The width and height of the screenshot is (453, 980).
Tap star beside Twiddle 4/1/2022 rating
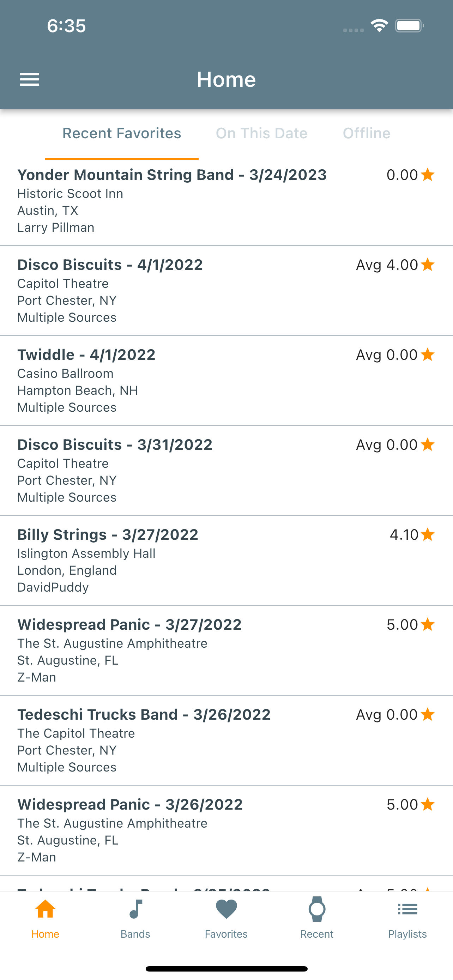428,355
